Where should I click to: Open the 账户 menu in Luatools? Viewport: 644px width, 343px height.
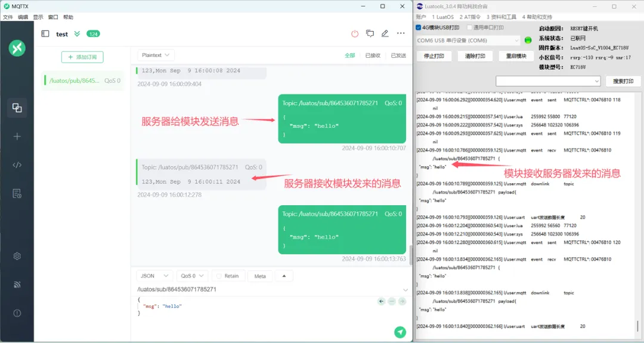click(421, 17)
